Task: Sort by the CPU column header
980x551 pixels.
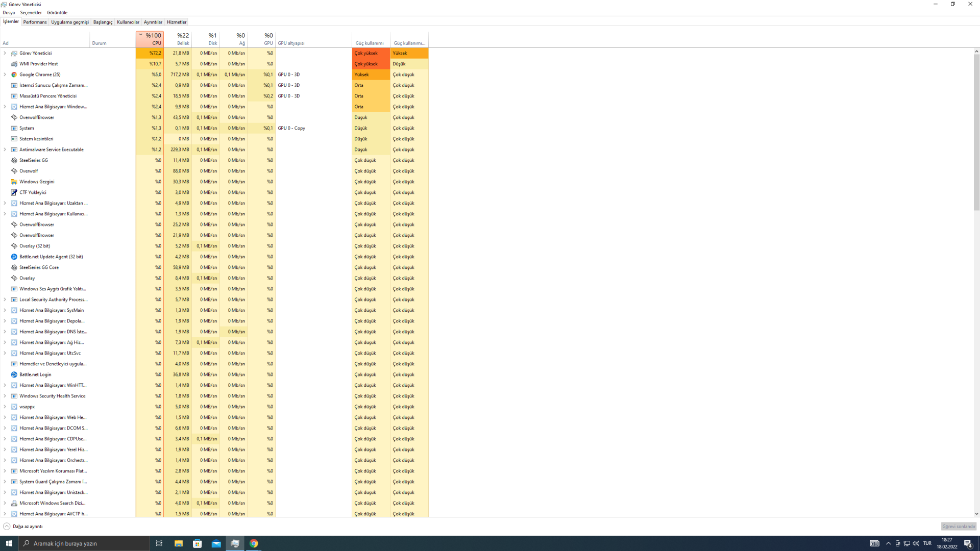Action: 151,39
